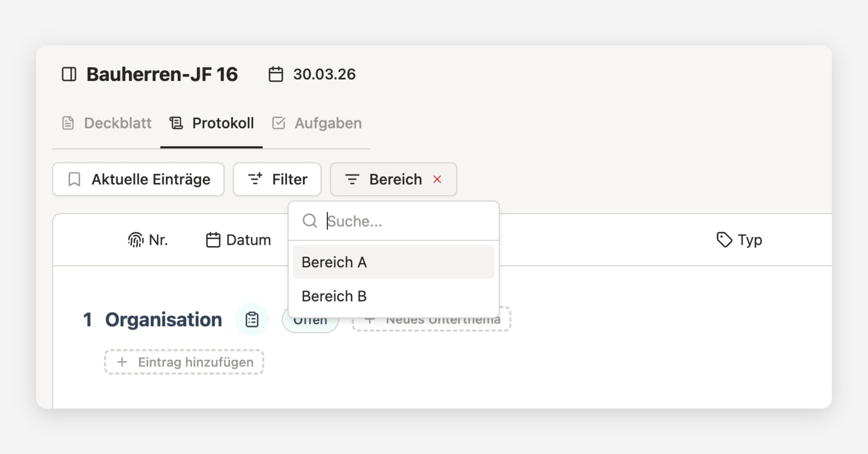This screenshot has width=868, height=454.
Task: Click the bookmark icon in Aktuelle Einträge
Action: 75,179
